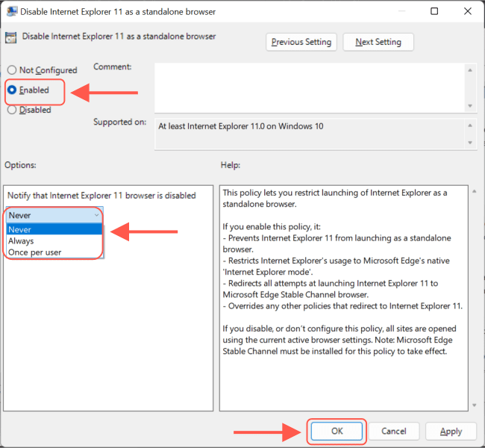Set the policy to Disabled
The width and height of the screenshot is (485, 448).
[x=12, y=110]
